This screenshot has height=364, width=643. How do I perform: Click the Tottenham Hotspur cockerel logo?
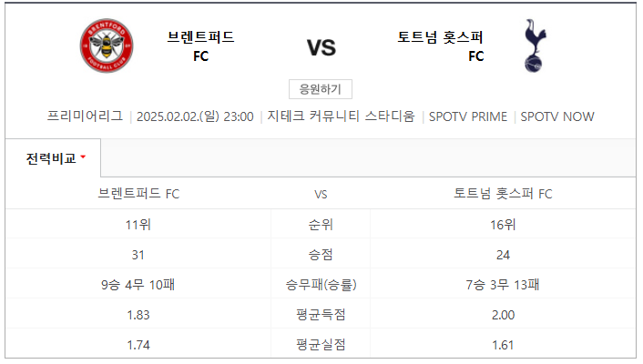pos(535,45)
